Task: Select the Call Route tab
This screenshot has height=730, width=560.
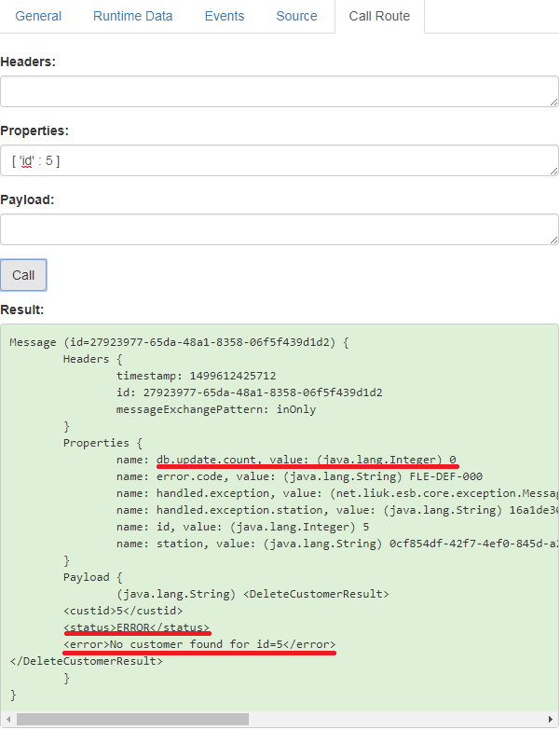Action: pyautogui.click(x=379, y=16)
